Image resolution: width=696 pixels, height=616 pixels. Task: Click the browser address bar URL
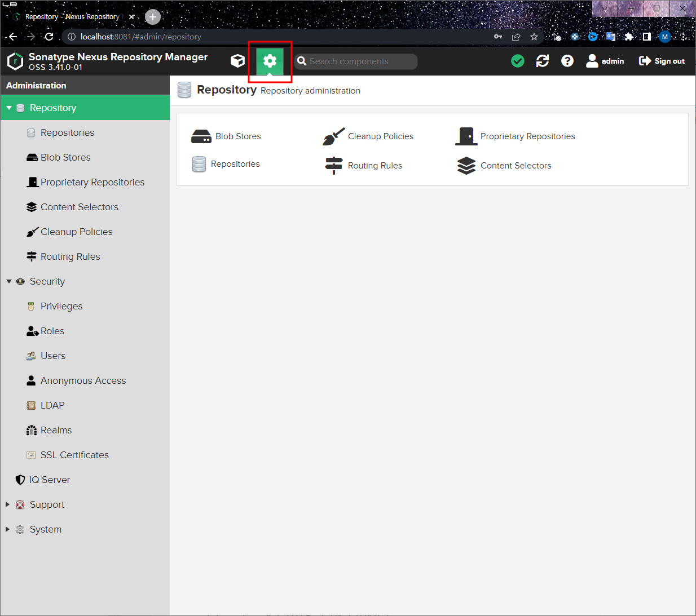141,37
